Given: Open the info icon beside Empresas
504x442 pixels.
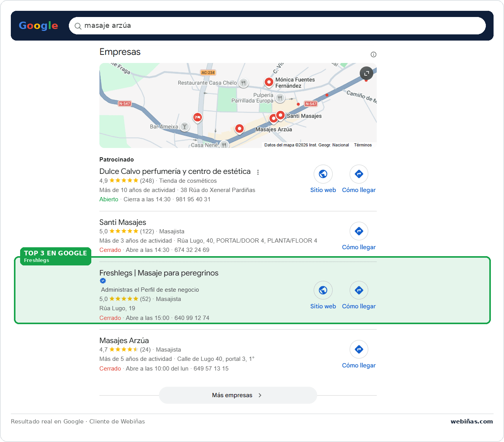Looking at the screenshot, I should 373,54.
